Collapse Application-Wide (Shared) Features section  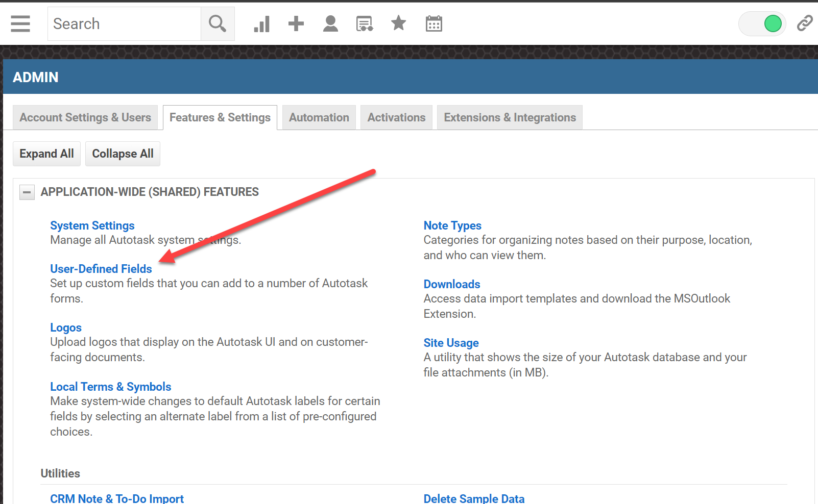[x=27, y=192]
